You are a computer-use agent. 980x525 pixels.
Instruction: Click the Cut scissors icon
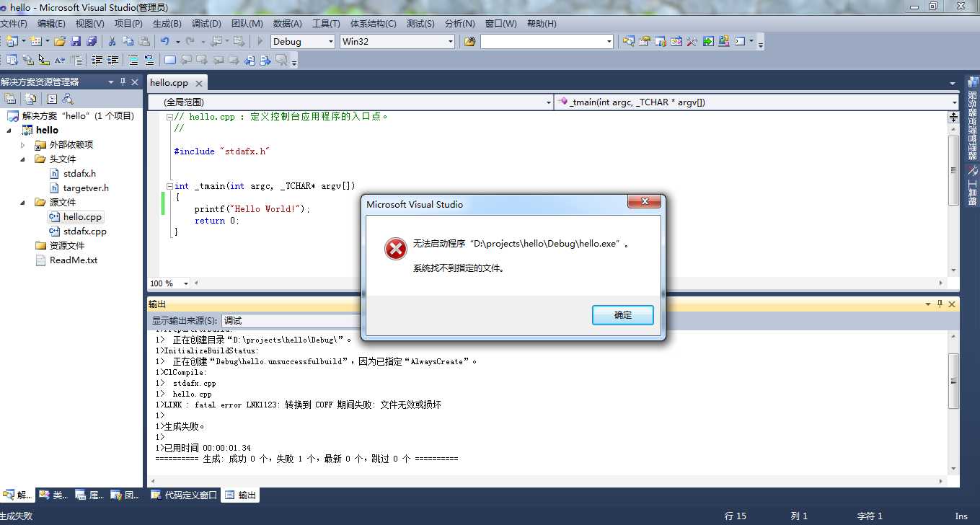(x=112, y=41)
